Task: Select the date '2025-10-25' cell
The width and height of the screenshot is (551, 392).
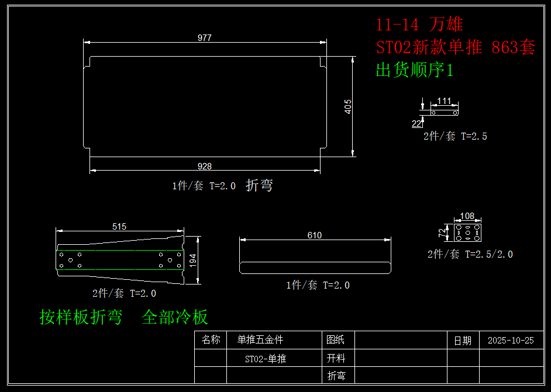Action: point(510,341)
